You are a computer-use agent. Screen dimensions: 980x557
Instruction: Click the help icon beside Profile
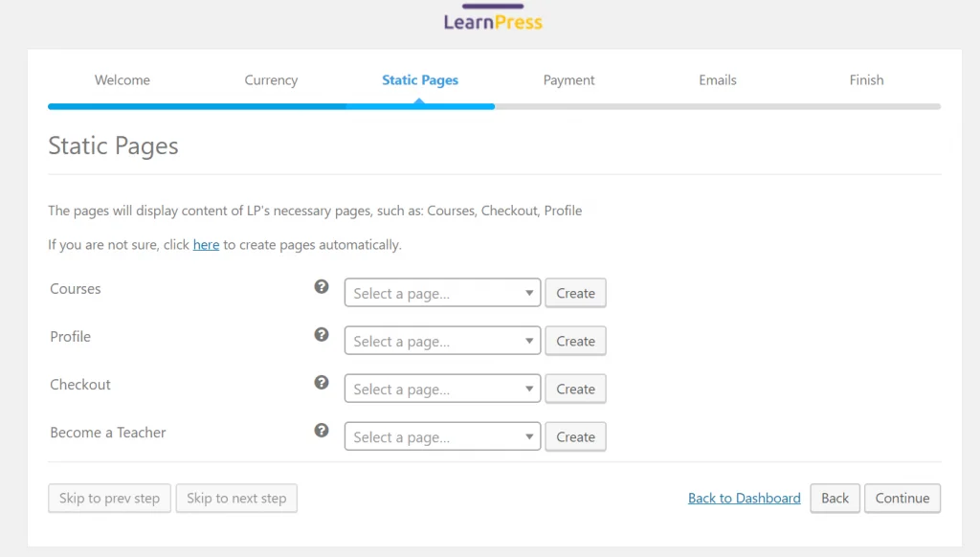pyautogui.click(x=322, y=335)
